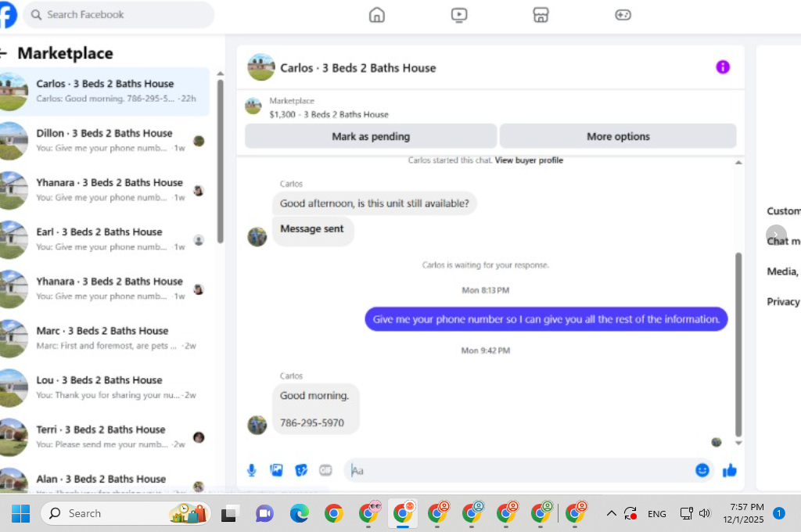
Task: Click the chat header listing thumbnail
Action: [261, 67]
